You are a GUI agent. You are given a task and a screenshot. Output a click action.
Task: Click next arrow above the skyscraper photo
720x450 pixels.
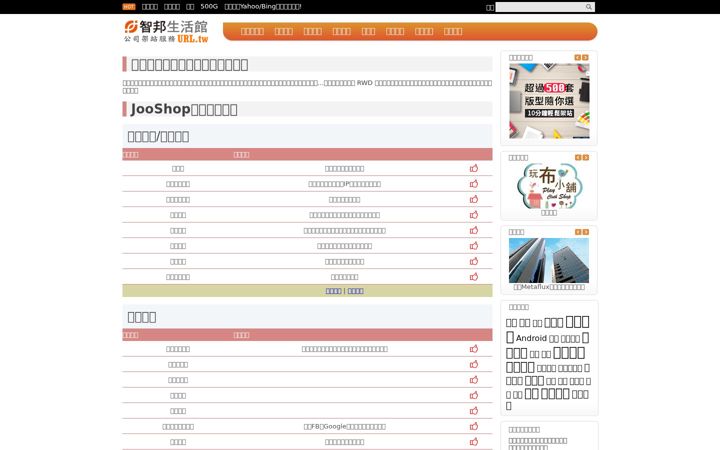pos(585,232)
